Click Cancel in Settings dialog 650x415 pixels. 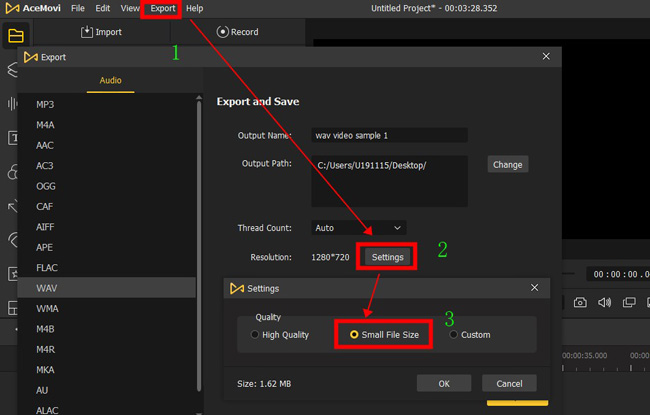click(x=509, y=383)
